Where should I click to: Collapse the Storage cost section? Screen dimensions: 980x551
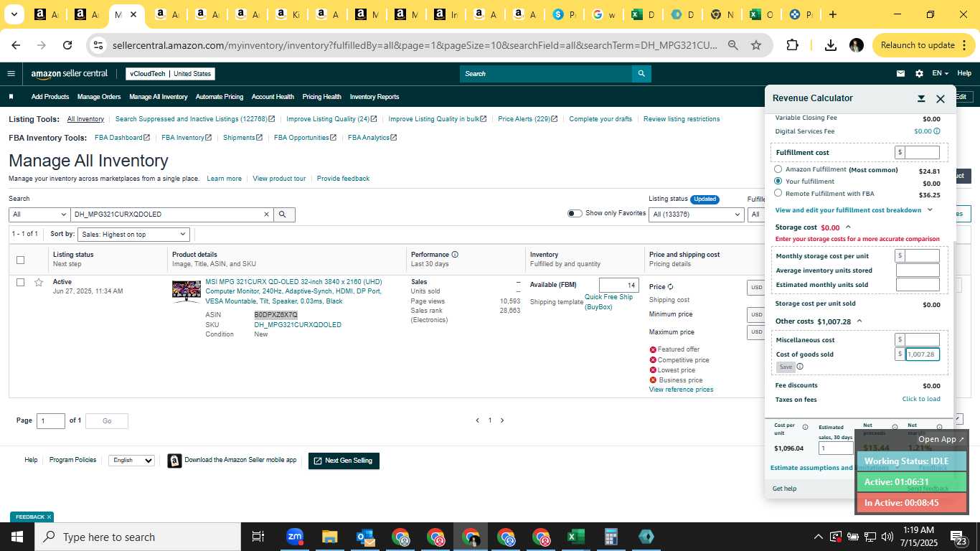[x=848, y=227]
